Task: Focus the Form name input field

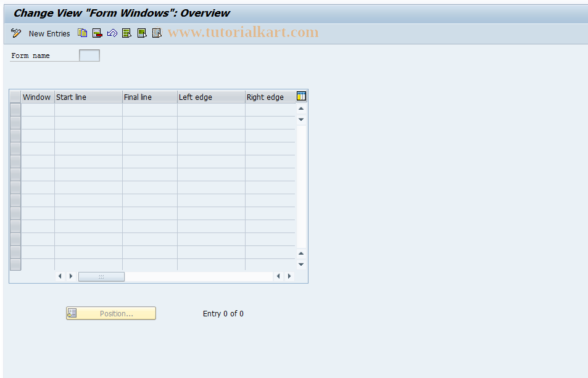Action: coord(89,55)
